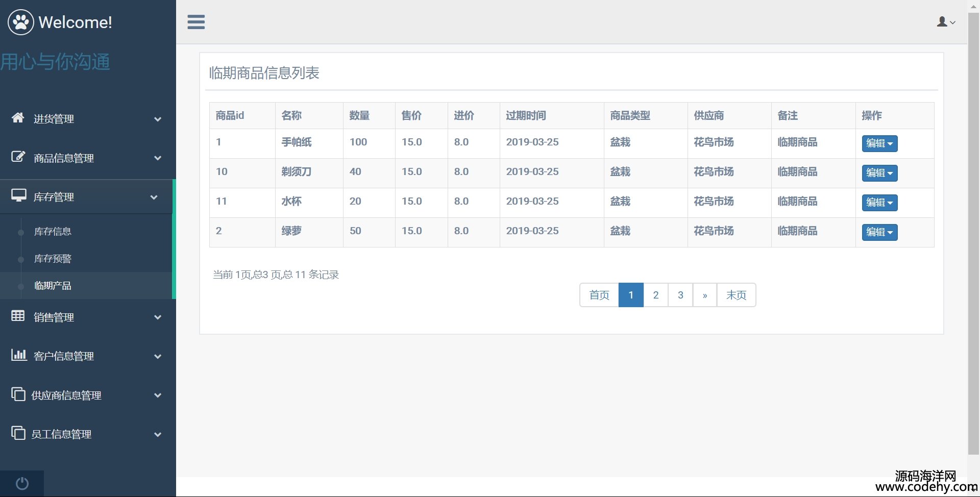This screenshot has height=497, width=980.
Task: Click the monitor icon beside 库存管理
Action: (x=19, y=196)
